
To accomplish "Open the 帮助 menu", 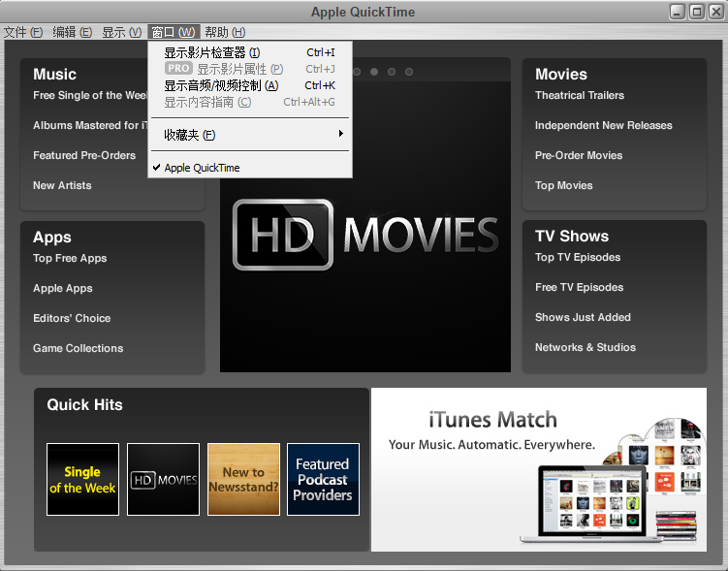I will pos(224,32).
